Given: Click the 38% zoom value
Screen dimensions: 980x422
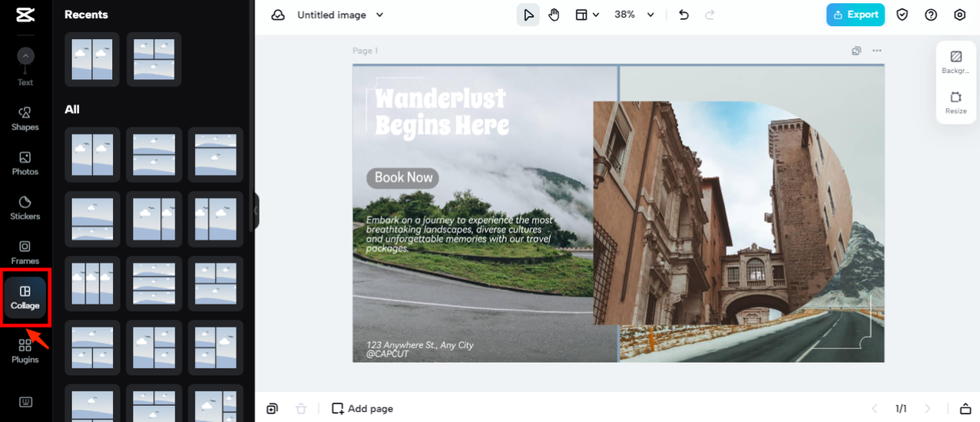Looking at the screenshot, I should pos(624,15).
